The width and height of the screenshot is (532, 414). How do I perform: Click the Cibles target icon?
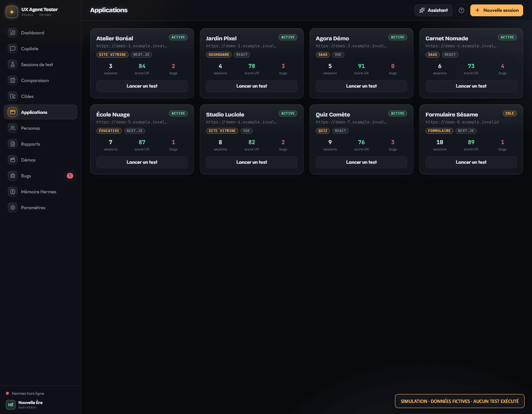[x=13, y=96]
